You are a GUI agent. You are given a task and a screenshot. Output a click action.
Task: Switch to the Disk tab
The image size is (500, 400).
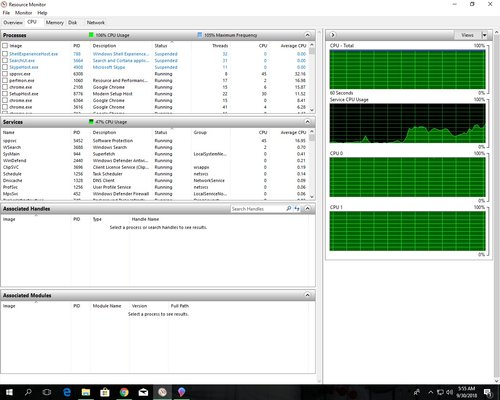tap(73, 23)
